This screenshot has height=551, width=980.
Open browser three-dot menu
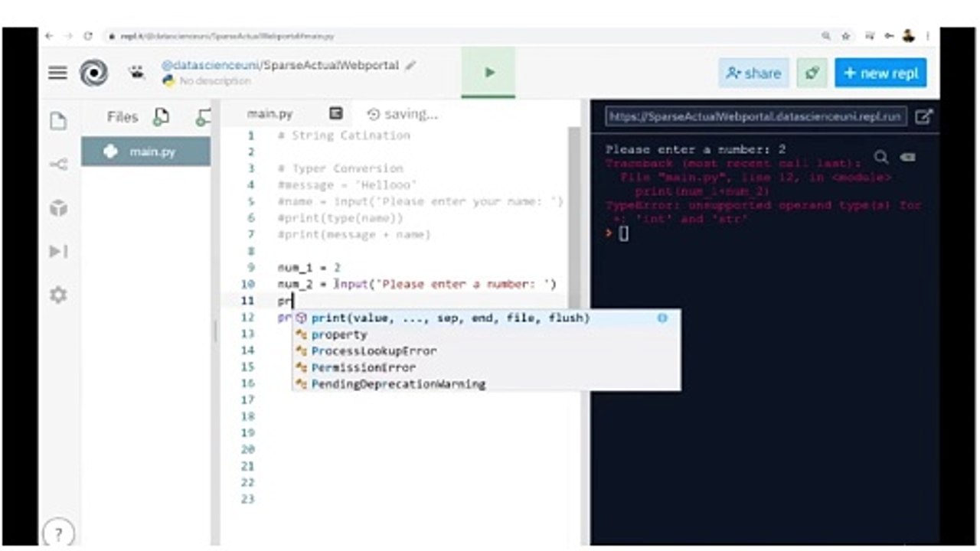coord(929,36)
